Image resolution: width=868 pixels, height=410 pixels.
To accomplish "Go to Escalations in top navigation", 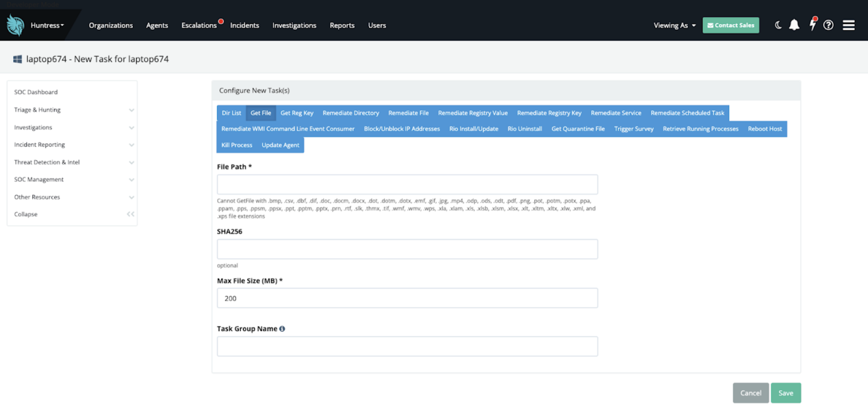I will coord(199,25).
